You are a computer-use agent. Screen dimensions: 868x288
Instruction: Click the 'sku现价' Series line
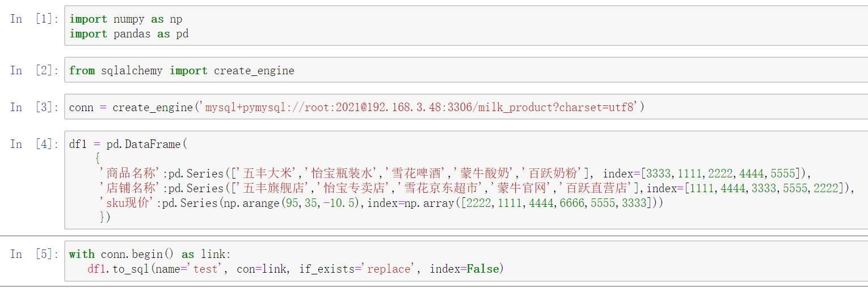[381, 203]
